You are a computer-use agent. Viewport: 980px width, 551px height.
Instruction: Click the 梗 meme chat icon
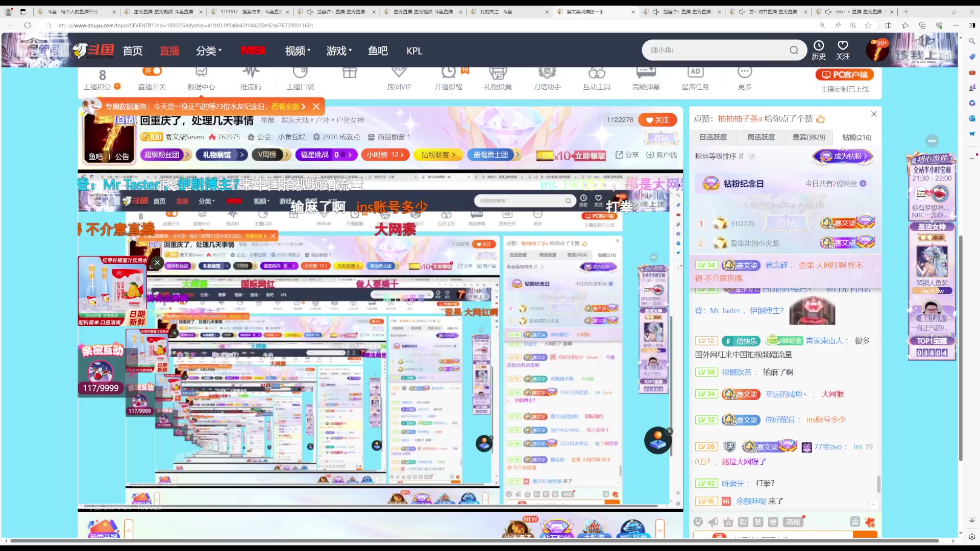(x=773, y=522)
